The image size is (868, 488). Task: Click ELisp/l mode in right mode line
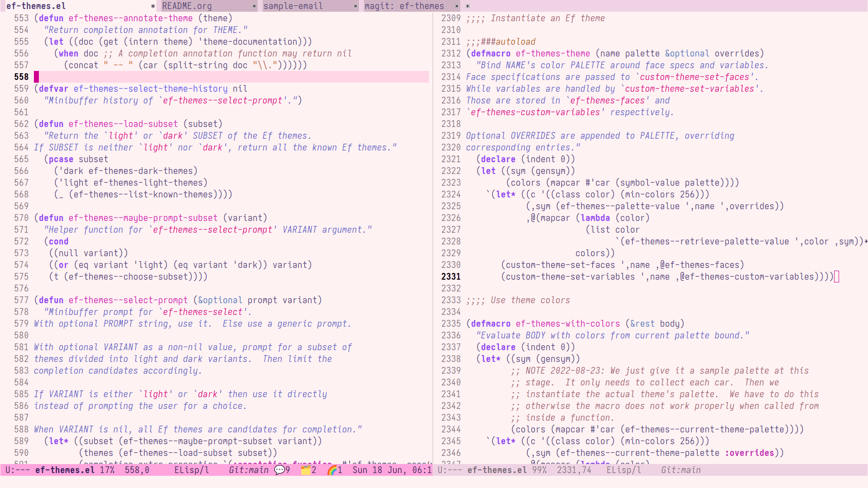(x=624, y=470)
